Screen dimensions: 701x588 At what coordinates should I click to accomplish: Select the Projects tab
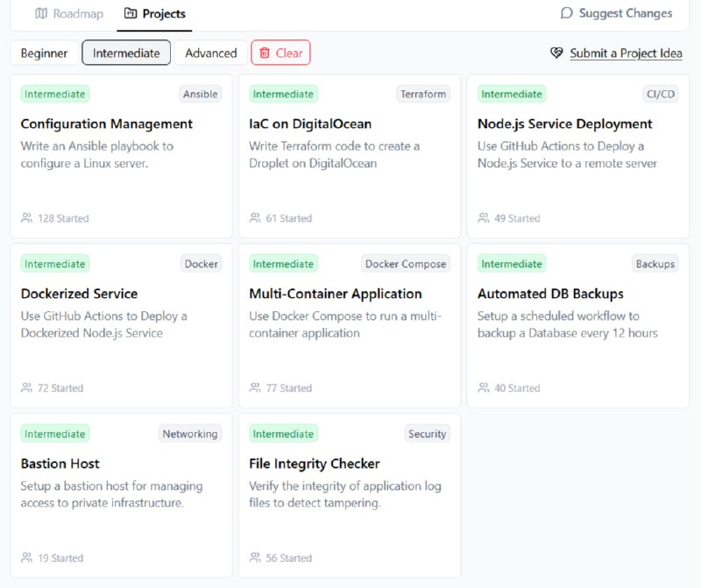[x=155, y=14]
